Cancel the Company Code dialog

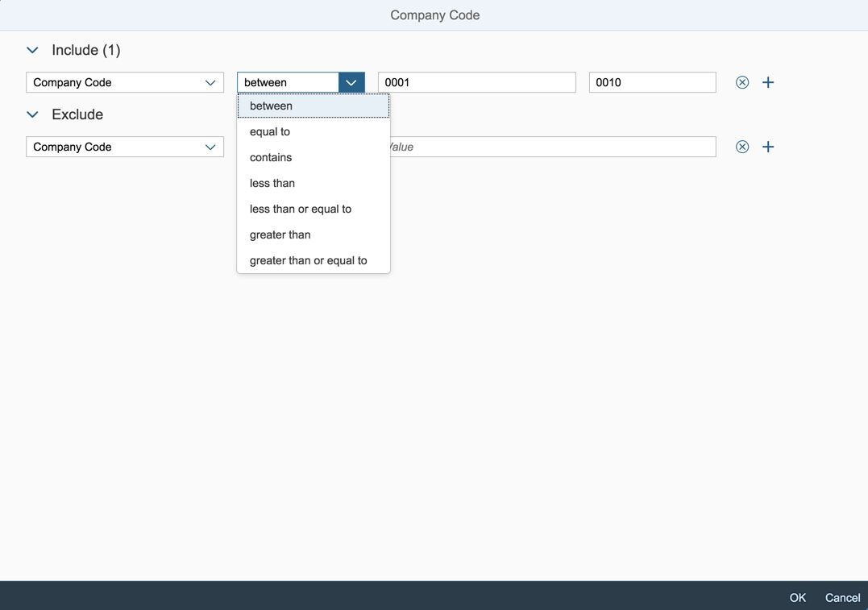point(842,597)
